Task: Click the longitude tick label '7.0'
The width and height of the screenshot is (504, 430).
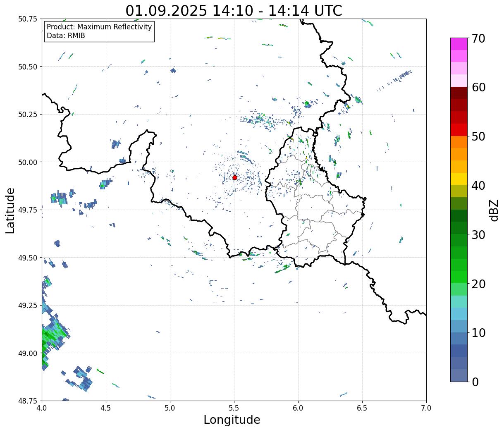Action: coord(426,408)
